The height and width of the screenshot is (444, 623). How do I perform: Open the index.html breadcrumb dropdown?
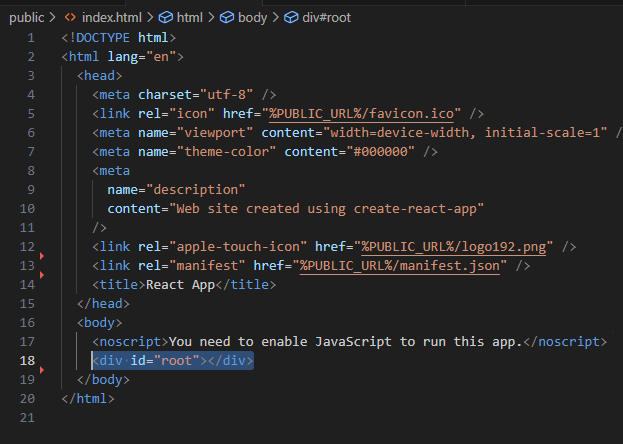pyautogui.click(x=112, y=17)
